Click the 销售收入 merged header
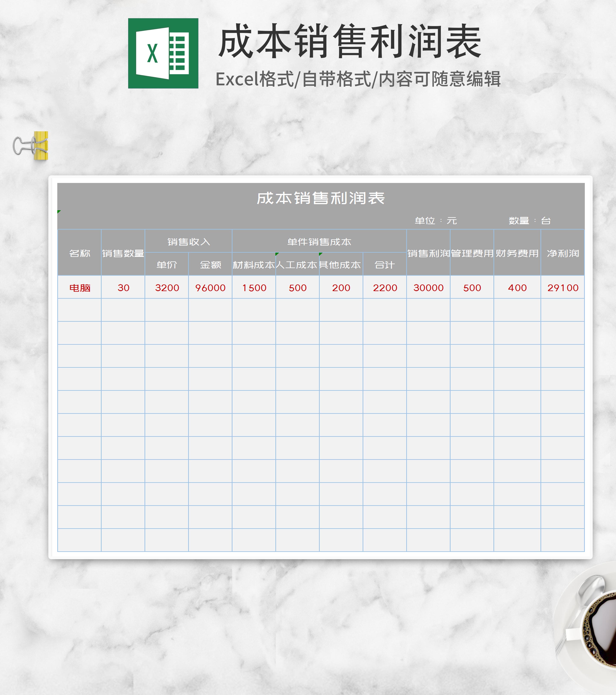 pos(188,241)
